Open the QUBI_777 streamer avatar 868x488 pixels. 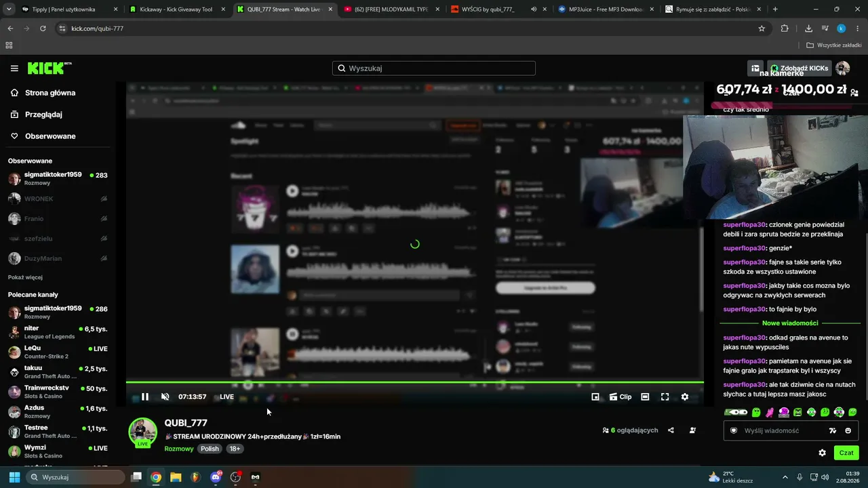(x=143, y=432)
